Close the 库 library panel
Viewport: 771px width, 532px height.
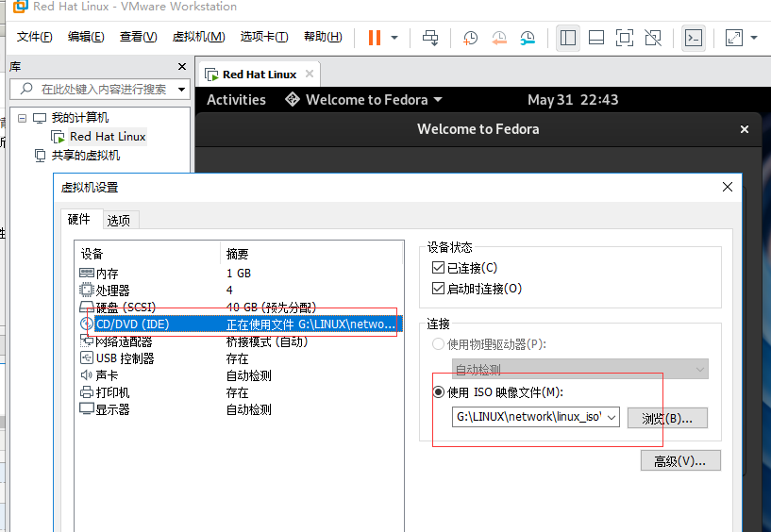point(182,66)
